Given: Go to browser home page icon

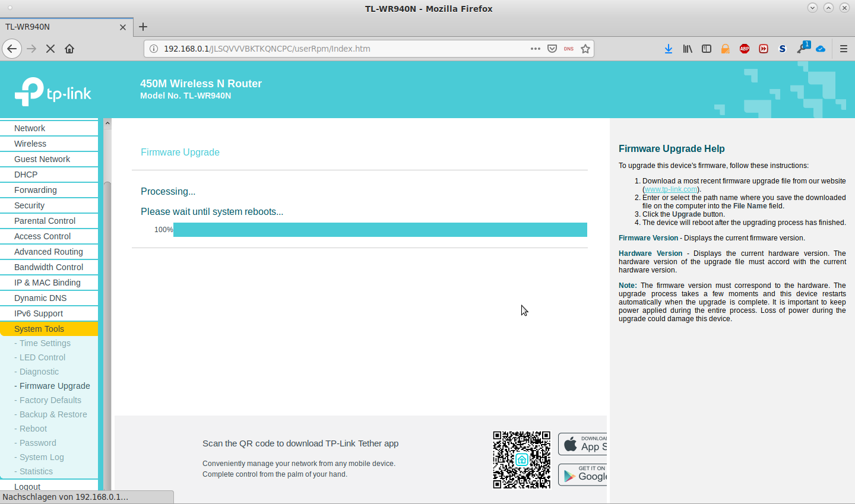Looking at the screenshot, I should point(69,49).
